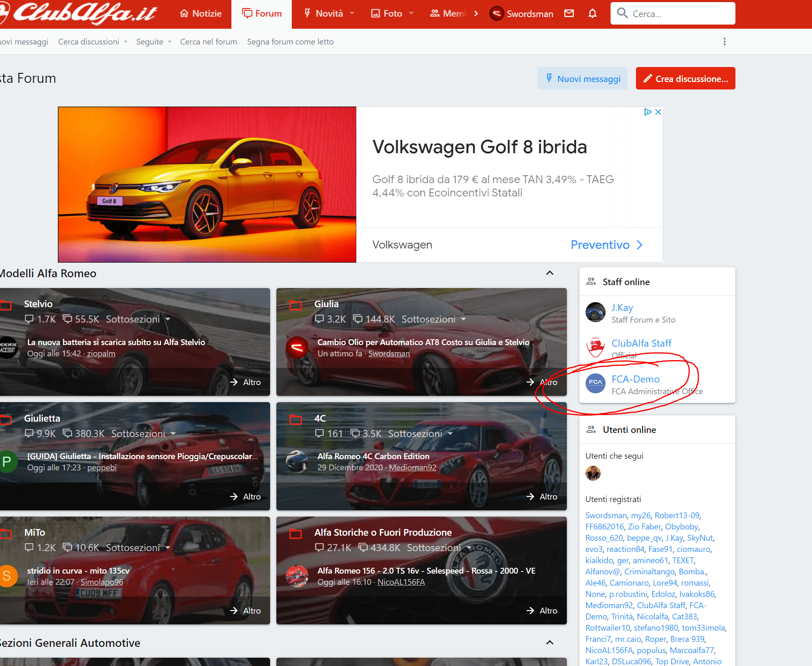Click the Simolapo96 avatar in MiTo card

[x=7, y=576]
